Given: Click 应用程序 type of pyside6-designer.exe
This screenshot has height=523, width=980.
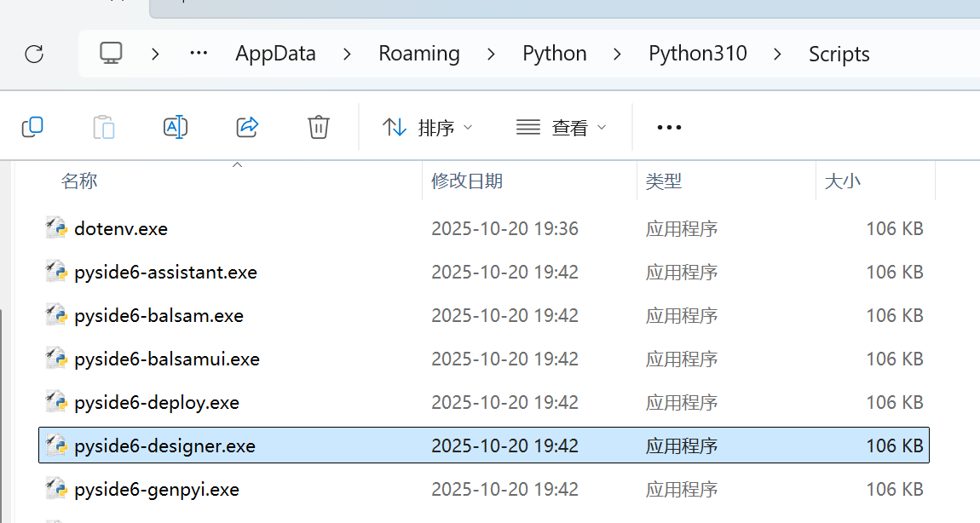Looking at the screenshot, I should click(681, 446).
